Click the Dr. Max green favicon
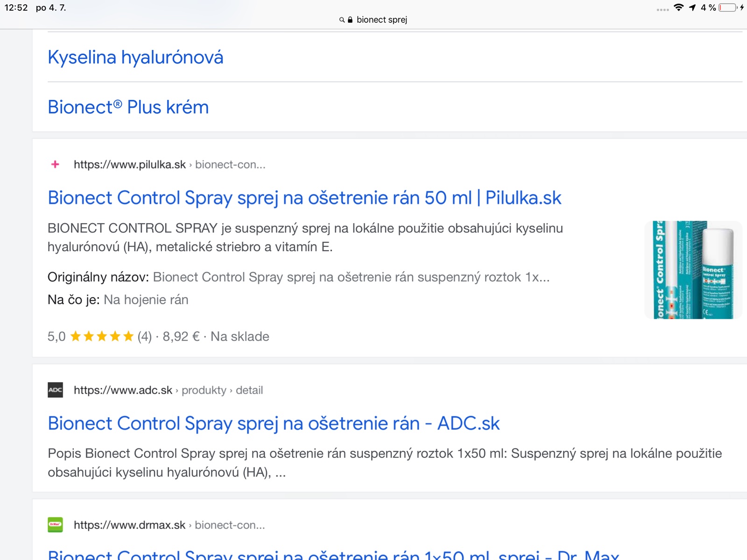The height and width of the screenshot is (560, 747). pos(55,525)
